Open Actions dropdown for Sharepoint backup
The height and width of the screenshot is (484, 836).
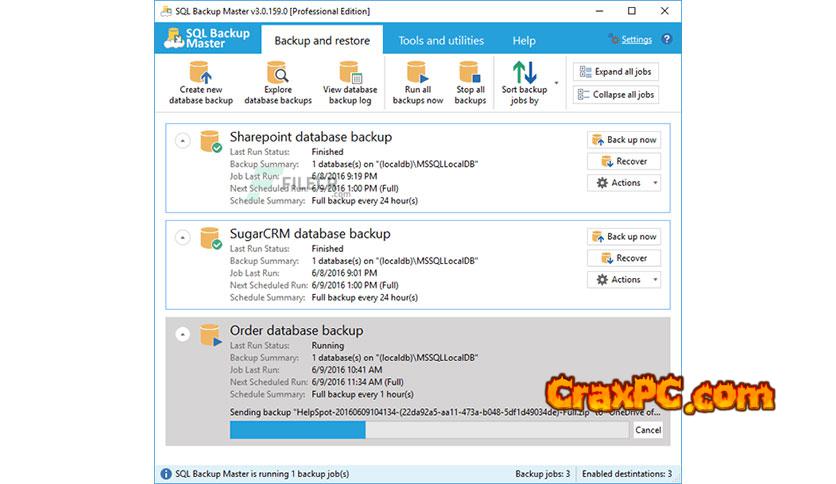(624, 183)
